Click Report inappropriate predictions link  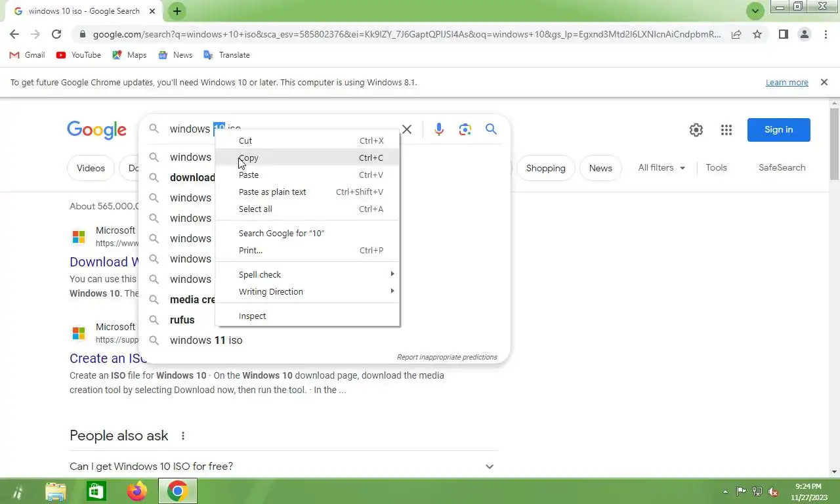(447, 357)
